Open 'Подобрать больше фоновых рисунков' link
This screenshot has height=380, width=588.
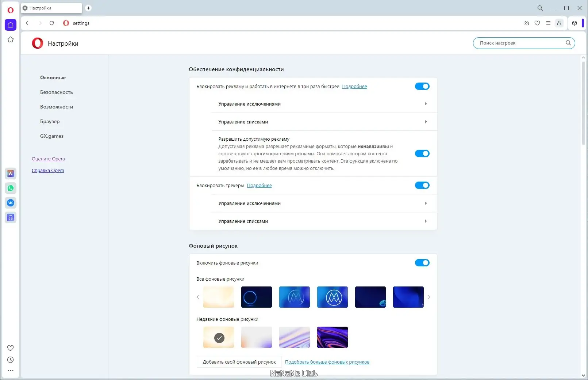[327, 362]
